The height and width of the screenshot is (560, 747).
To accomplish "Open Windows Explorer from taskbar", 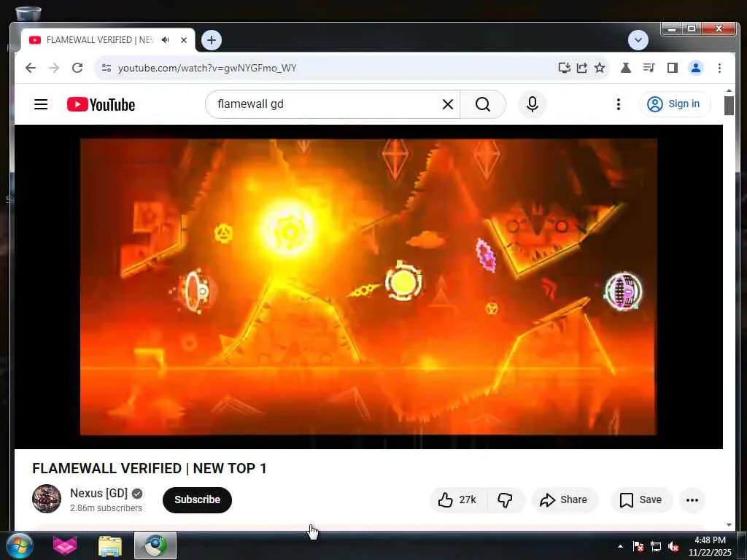I will tap(110, 546).
